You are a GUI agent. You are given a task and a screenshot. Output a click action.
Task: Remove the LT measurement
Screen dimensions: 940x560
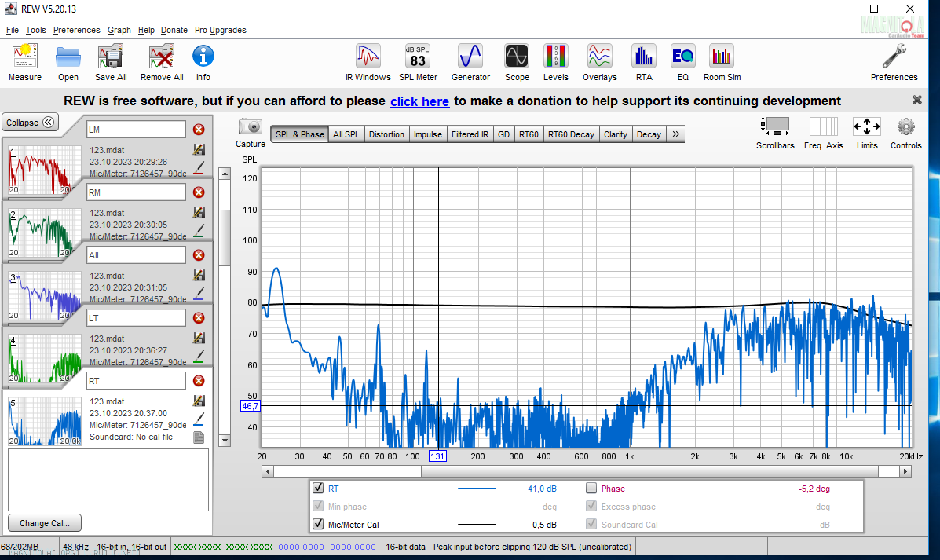(x=199, y=318)
